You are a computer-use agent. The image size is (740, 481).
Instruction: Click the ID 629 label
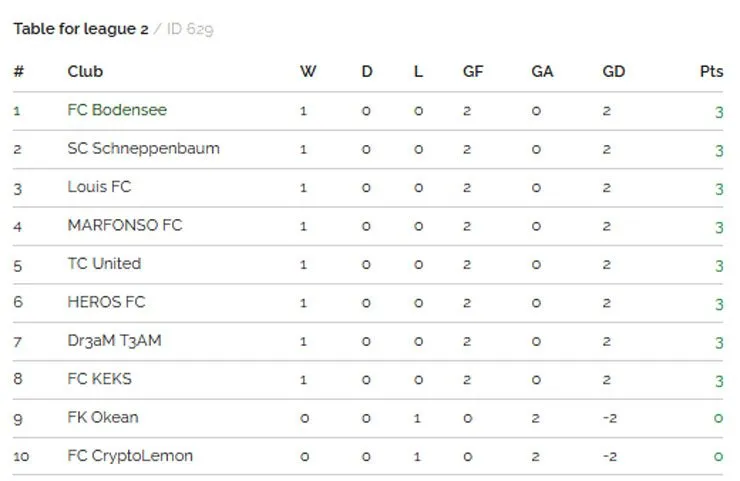(x=190, y=29)
